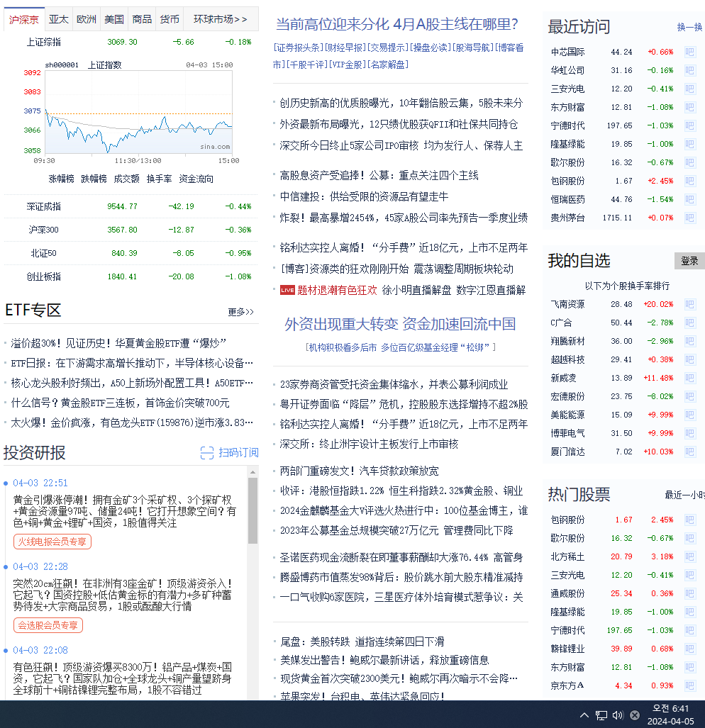
Task: Open the [财经早报] link
Action: pyautogui.click(x=345, y=47)
